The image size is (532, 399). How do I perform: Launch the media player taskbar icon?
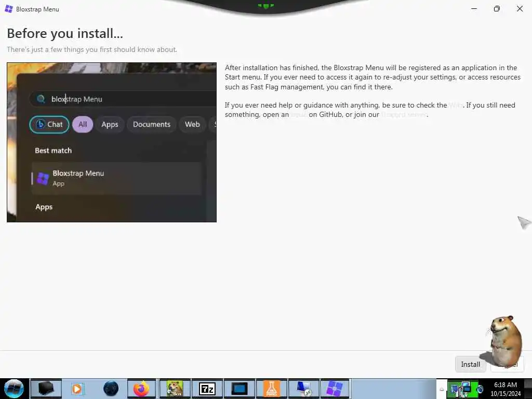77,389
